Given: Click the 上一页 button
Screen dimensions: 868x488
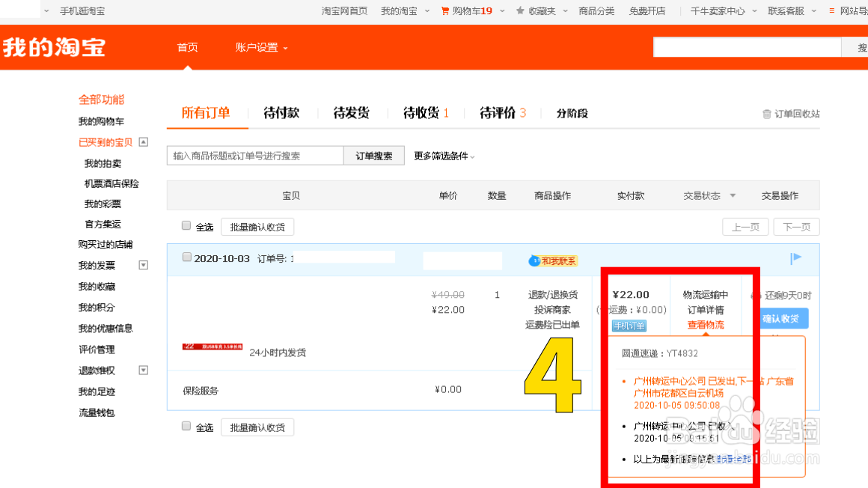Looking at the screenshot, I should tap(746, 227).
